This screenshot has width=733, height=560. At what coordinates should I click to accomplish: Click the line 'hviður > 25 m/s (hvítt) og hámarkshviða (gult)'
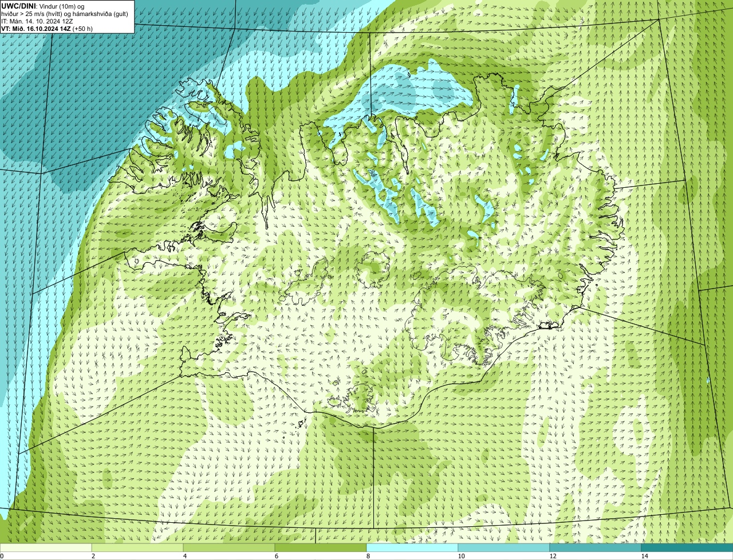point(65,13)
